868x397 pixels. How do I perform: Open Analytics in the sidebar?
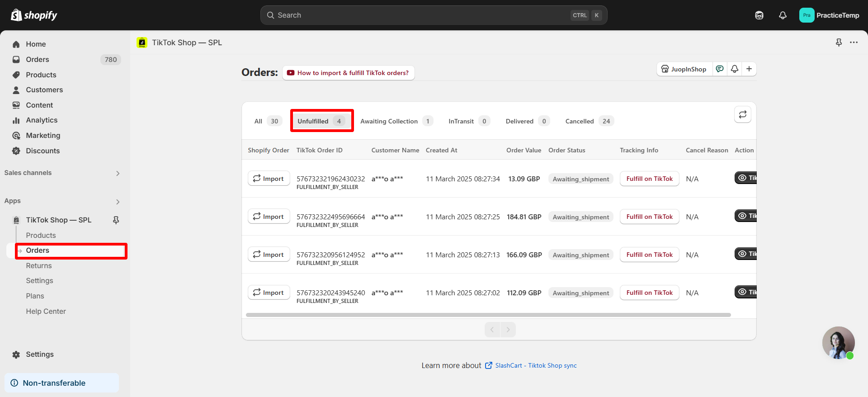click(x=42, y=120)
